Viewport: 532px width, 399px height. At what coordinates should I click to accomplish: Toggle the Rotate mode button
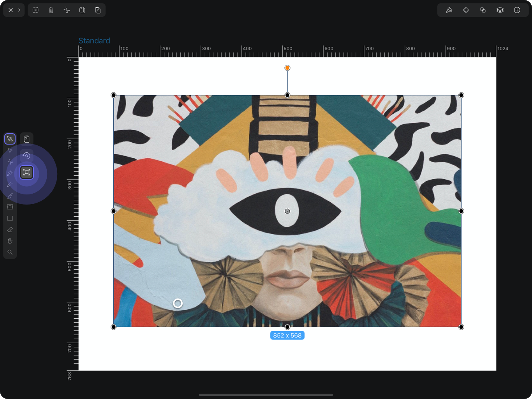[x=26, y=155]
